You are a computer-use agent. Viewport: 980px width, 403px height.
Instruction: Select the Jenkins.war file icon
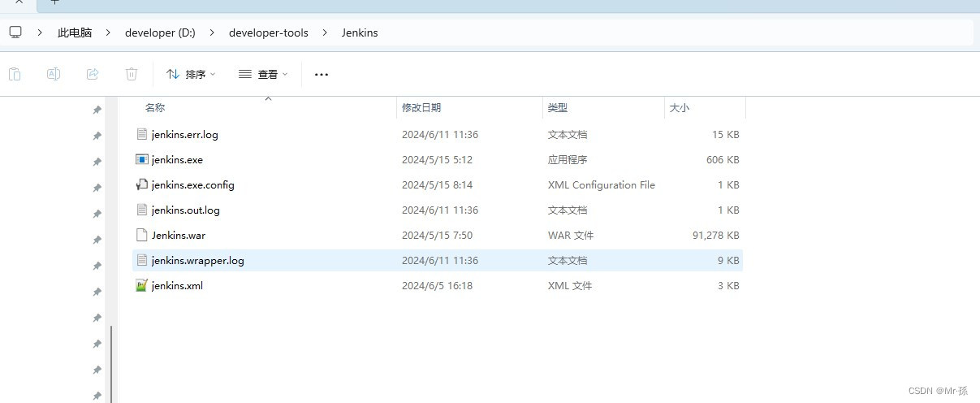click(142, 235)
